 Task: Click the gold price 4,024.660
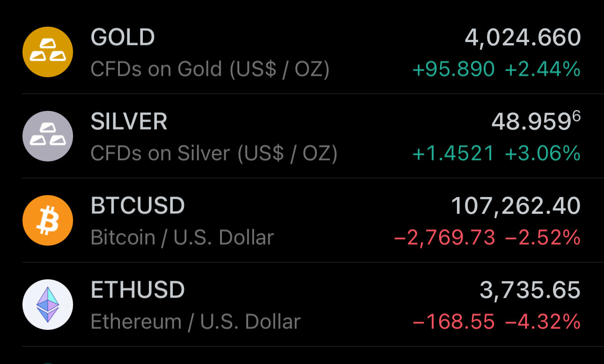523,37
